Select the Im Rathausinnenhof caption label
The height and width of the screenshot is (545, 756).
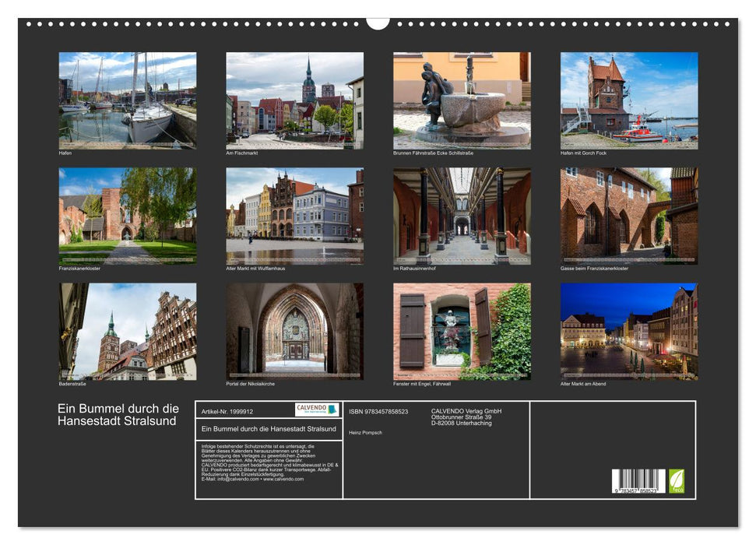click(416, 265)
